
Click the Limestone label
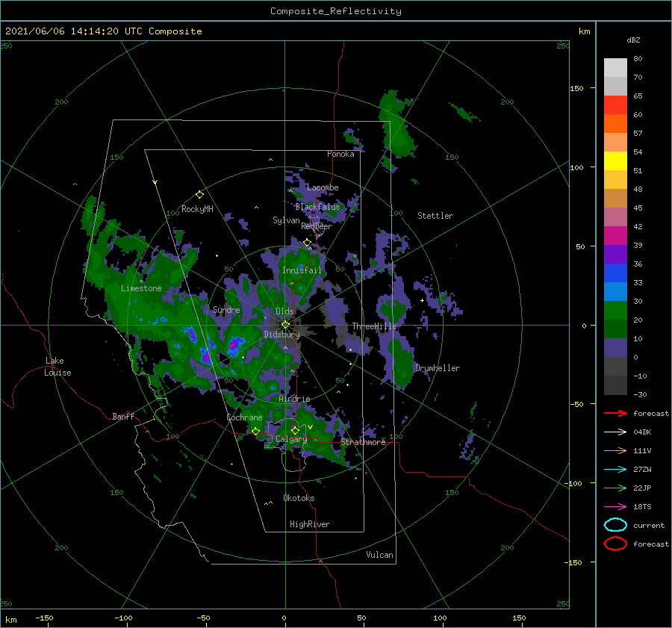click(141, 288)
